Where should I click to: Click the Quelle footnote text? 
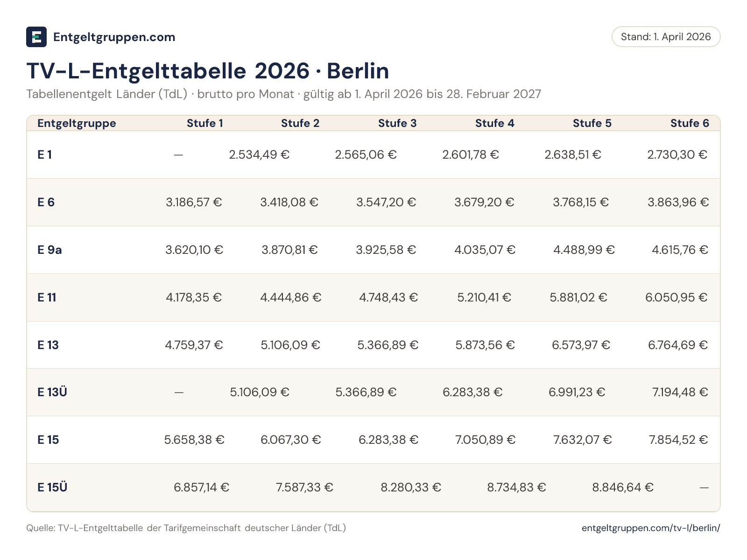(x=186, y=528)
